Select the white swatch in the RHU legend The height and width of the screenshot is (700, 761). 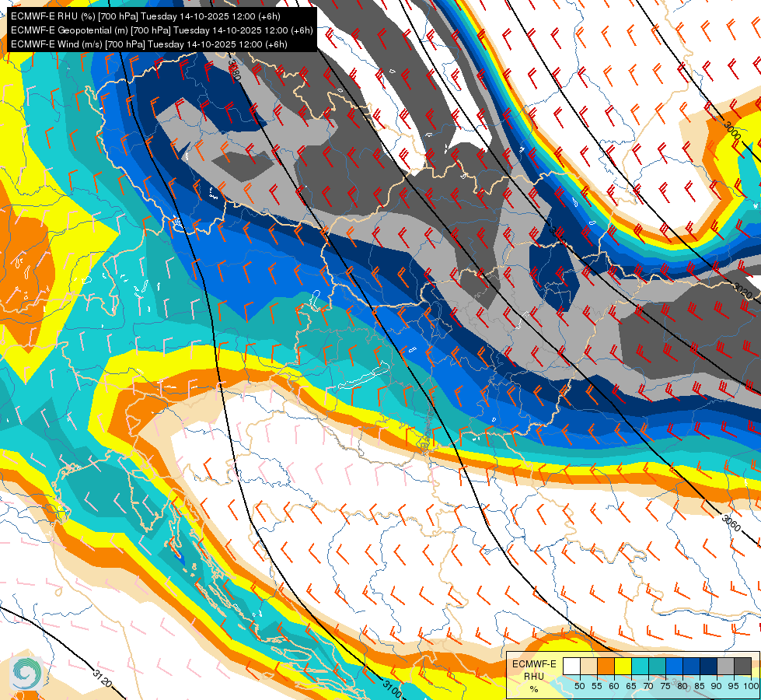coord(571,666)
